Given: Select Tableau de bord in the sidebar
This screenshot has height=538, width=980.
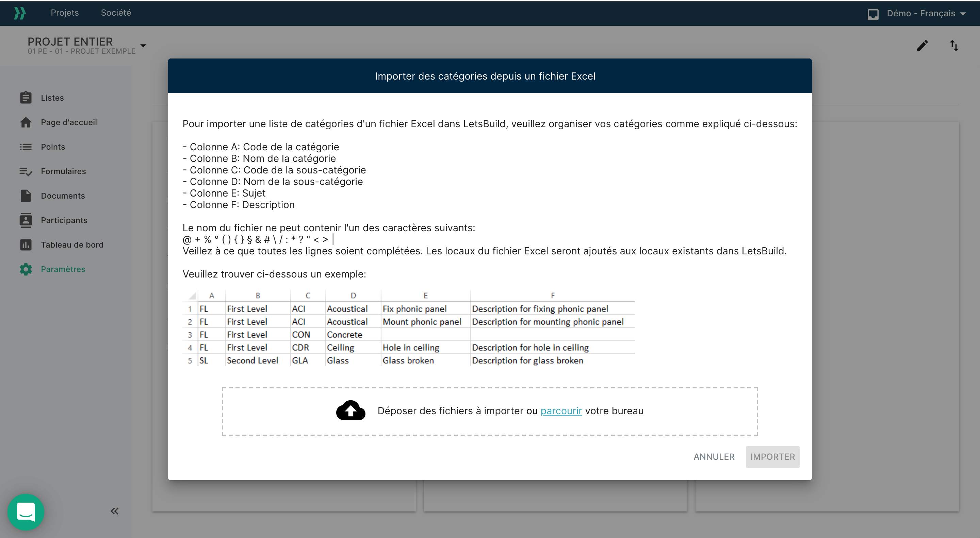Looking at the screenshot, I should coord(72,245).
